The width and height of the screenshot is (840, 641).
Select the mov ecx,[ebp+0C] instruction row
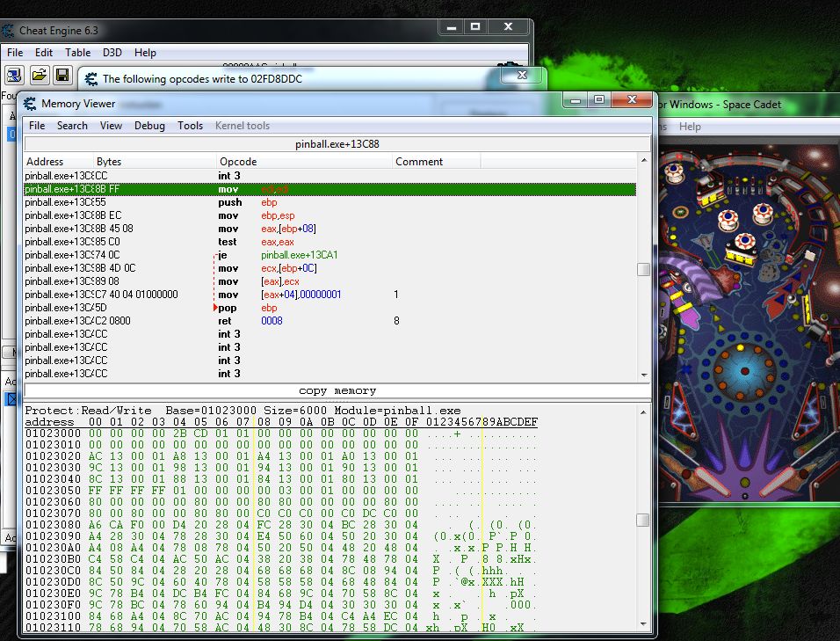click(x=330, y=268)
